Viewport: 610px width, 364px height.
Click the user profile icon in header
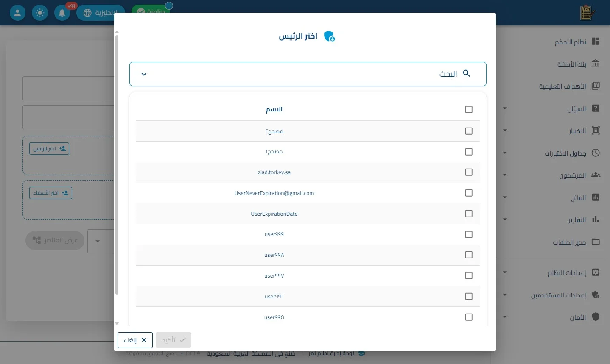pyautogui.click(x=17, y=13)
